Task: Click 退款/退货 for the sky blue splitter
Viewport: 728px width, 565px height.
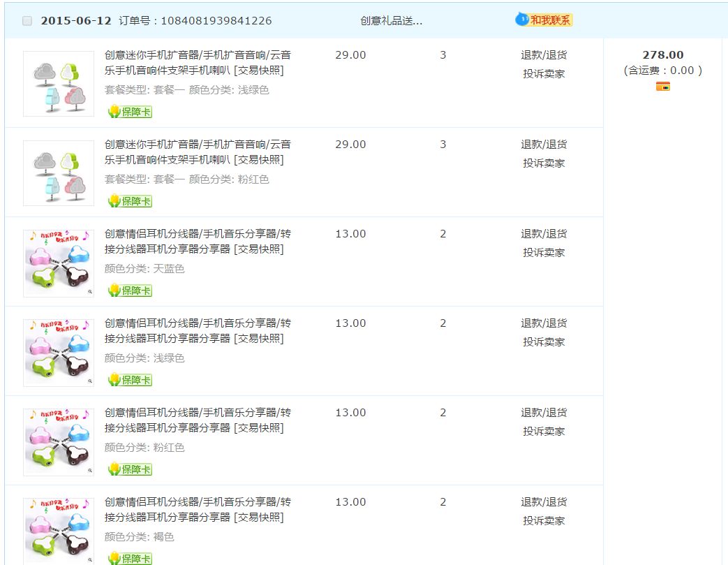Action: (x=544, y=234)
